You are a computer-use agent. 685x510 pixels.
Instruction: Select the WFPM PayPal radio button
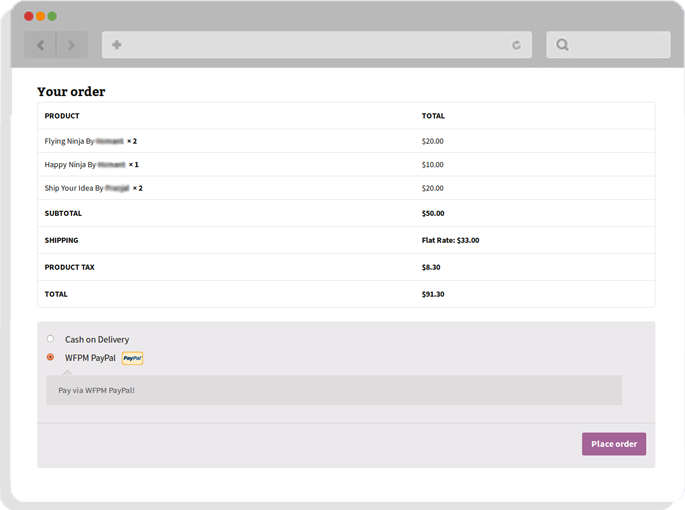[x=50, y=357]
